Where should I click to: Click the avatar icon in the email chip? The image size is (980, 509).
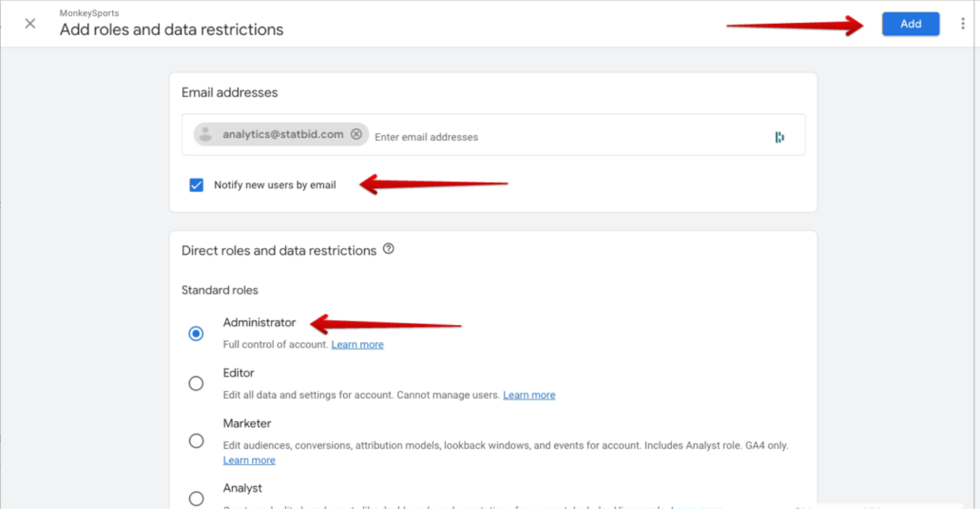206,134
